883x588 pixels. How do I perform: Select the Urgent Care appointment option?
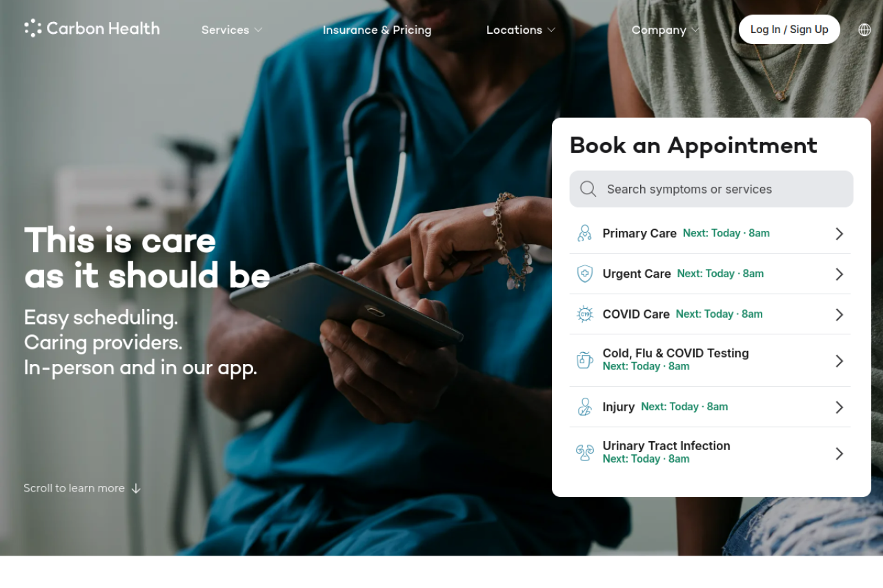pos(711,274)
